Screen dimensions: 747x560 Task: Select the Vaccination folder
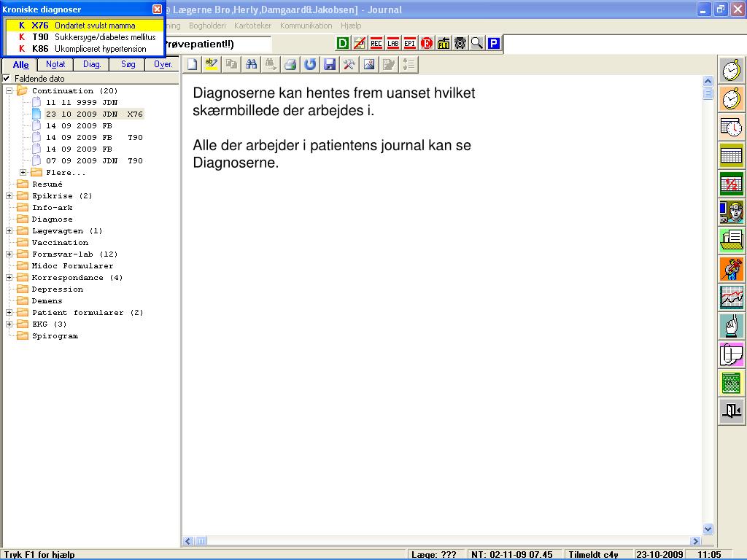[60, 242]
